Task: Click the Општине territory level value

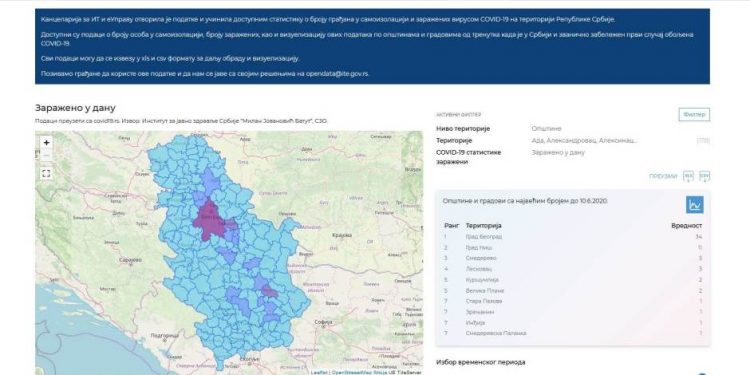Action: (546, 129)
